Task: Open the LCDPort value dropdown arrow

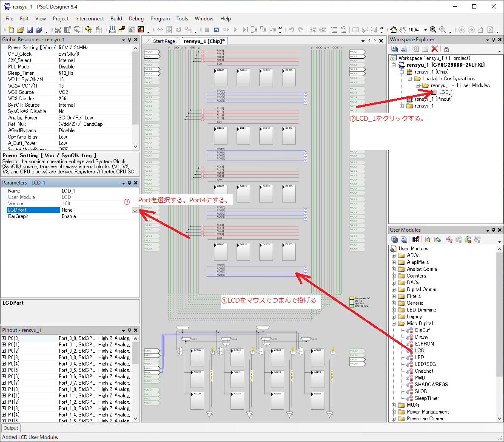Action: tap(135, 210)
